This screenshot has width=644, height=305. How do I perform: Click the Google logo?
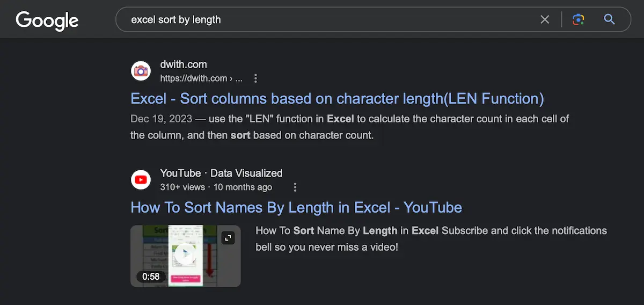pos(47,20)
